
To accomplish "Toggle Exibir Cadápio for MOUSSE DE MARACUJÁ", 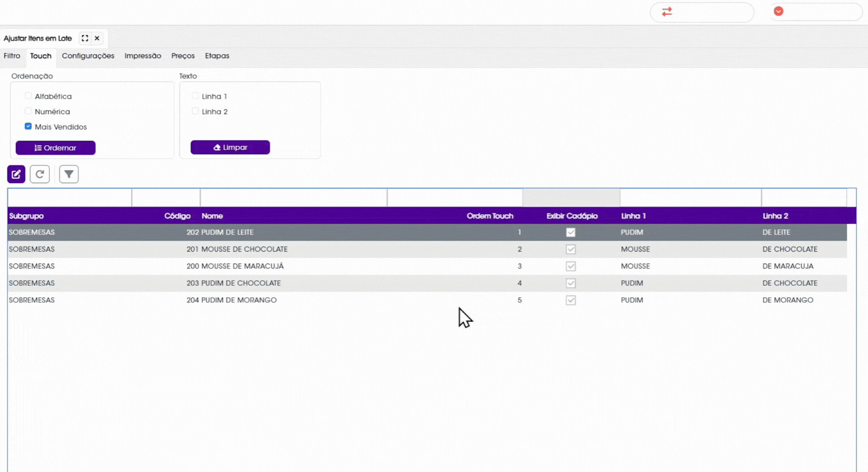I will click(571, 266).
